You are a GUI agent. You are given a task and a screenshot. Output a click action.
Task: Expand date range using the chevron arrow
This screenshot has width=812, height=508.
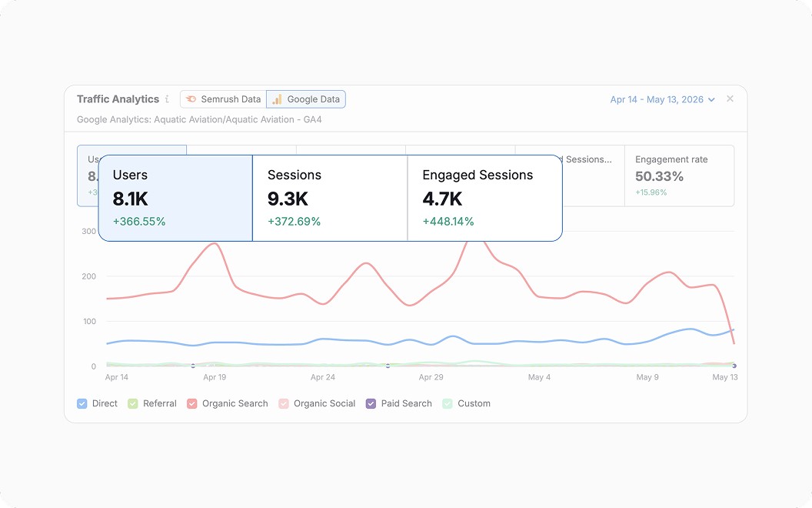711,99
